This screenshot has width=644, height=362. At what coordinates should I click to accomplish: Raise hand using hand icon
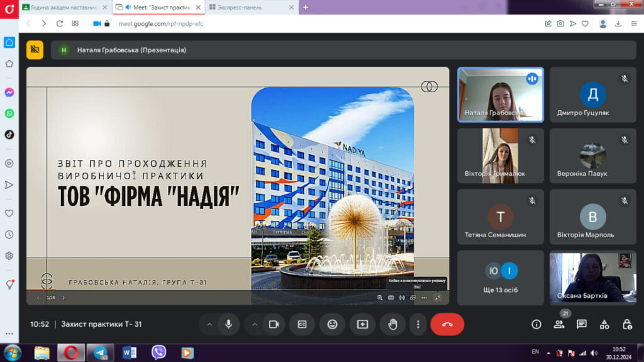[392, 324]
